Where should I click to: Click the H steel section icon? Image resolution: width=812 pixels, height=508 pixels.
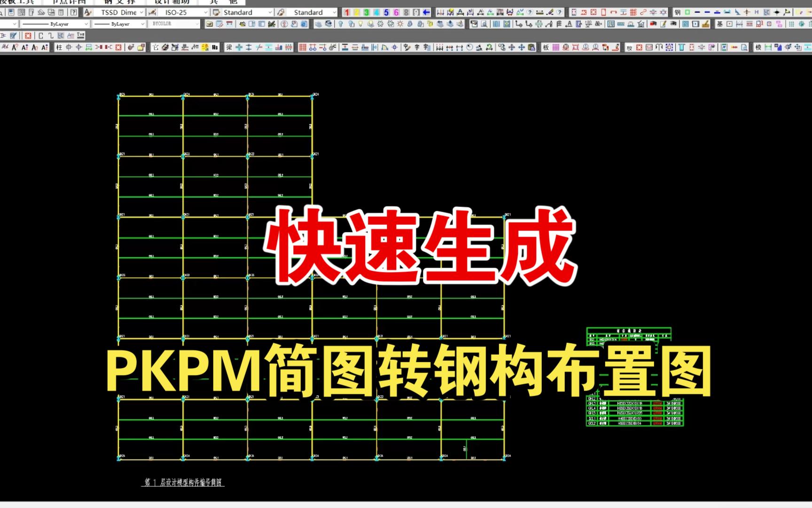757,12
